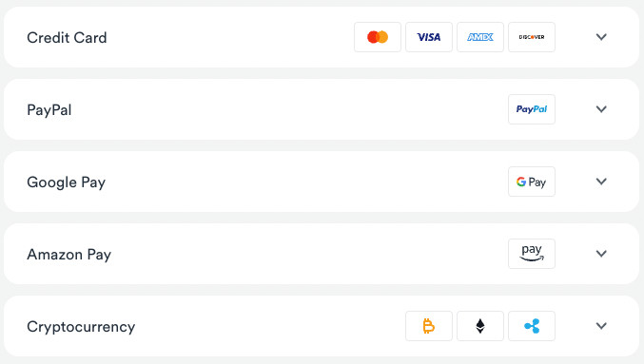
Task: Open the Google Pay dropdown chevron
Action: [x=601, y=182]
